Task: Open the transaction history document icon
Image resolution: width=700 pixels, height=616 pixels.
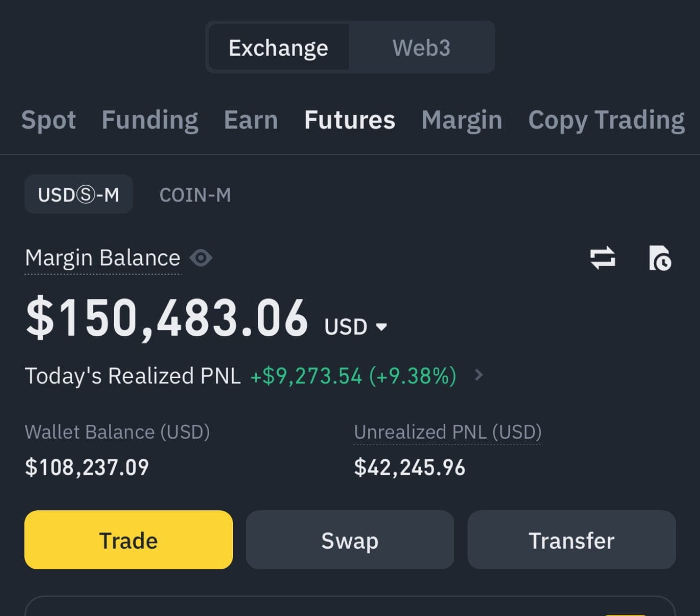Action: [660, 258]
